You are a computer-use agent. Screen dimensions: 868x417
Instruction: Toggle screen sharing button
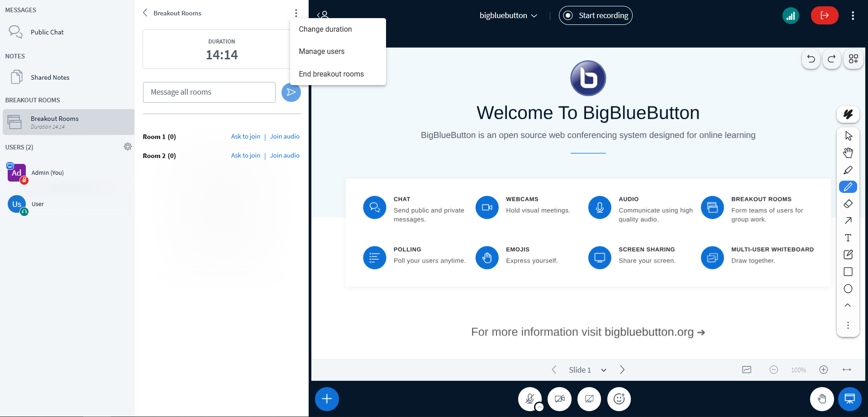[589, 399]
